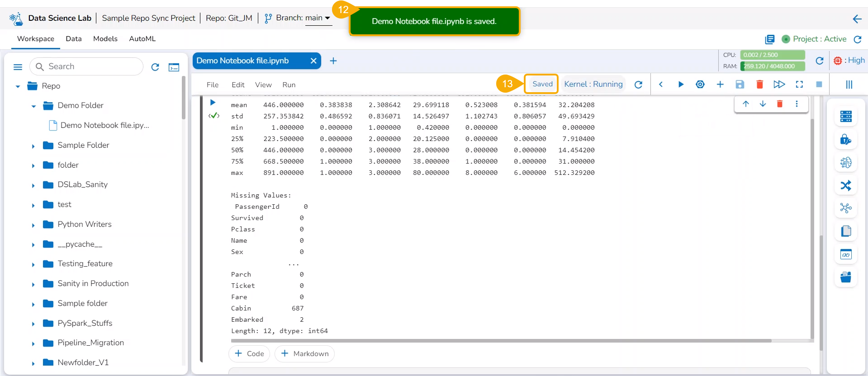Click the save notebook floppy disk icon
868x376 pixels.
740,85
